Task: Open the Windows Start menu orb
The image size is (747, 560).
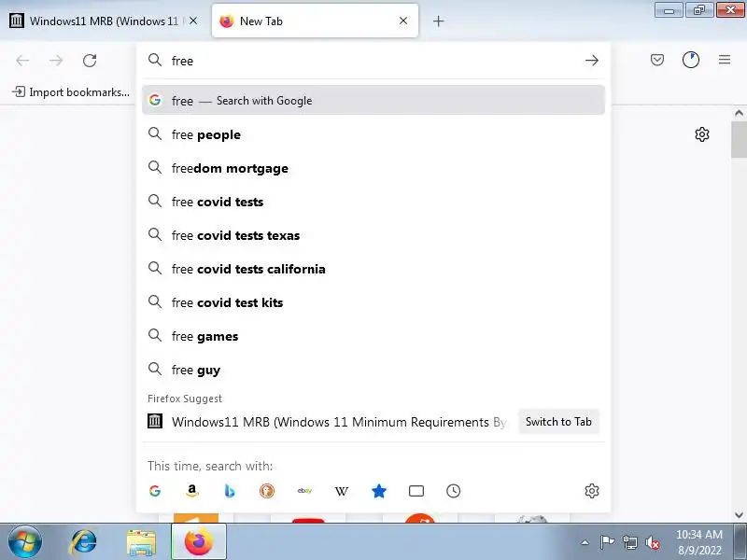Action: 25,542
